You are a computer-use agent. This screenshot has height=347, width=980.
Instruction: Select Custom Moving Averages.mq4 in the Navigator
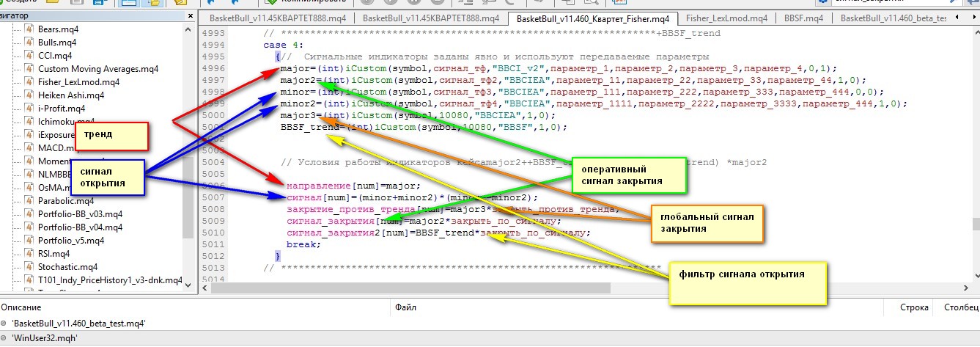(97, 68)
